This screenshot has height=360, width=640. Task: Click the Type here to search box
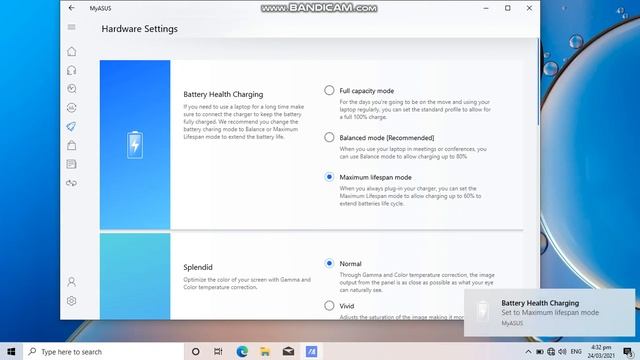pos(103,351)
